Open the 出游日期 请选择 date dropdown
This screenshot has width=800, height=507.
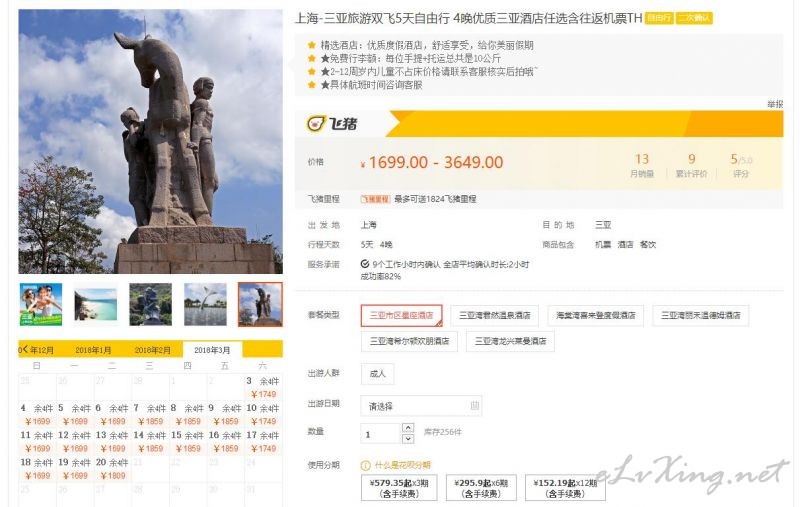click(421, 406)
